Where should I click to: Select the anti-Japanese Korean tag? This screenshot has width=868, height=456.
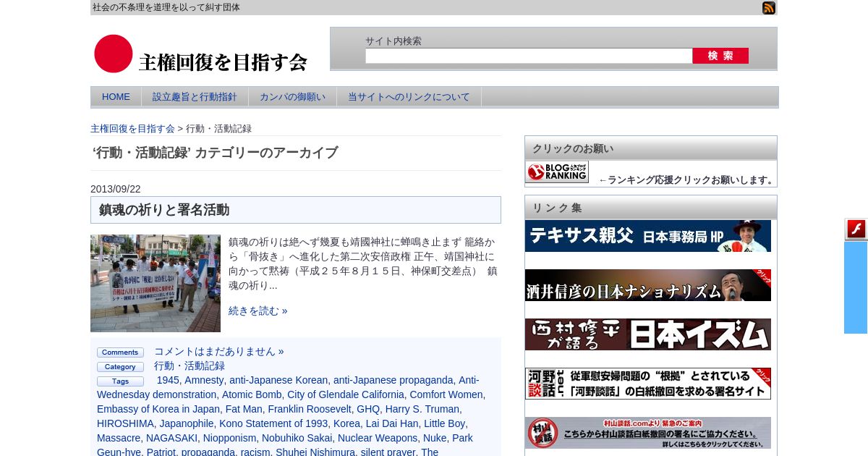point(278,380)
